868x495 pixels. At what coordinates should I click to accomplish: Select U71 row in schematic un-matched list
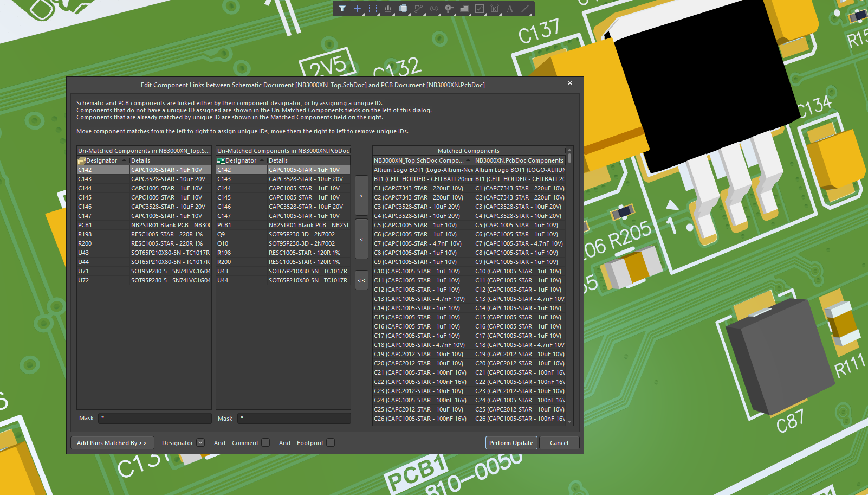pyautogui.click(x=144, y=271)
